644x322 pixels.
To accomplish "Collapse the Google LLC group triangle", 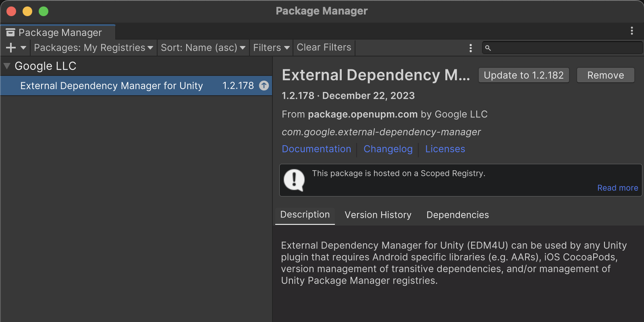I will click(x=7, y=66).
